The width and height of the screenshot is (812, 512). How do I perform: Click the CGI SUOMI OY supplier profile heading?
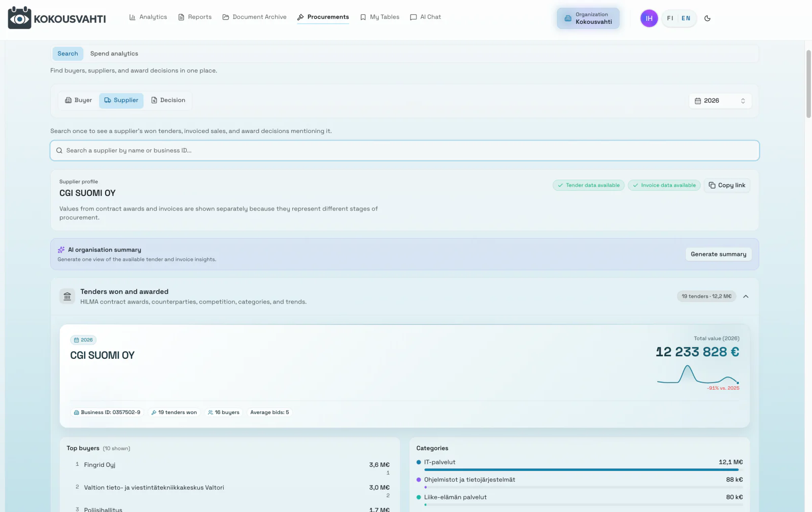coord(87,193)
